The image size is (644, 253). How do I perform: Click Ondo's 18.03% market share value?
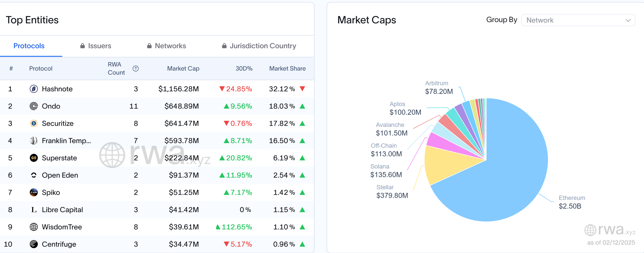(282, 106)
